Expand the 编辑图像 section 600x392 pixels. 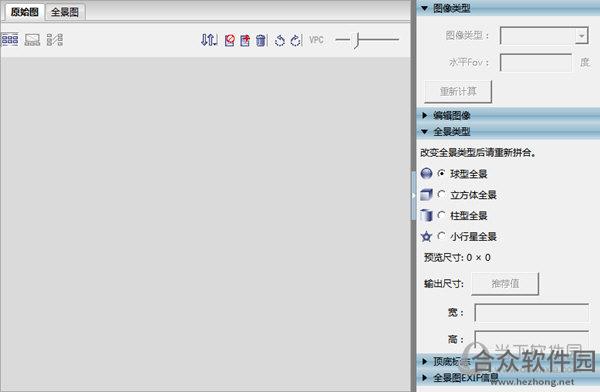point(424,115)
